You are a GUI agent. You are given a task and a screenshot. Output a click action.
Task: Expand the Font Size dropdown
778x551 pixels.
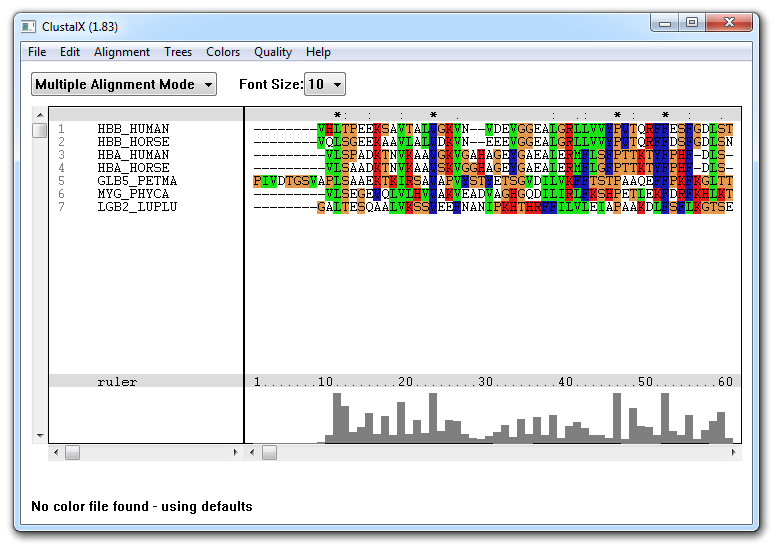click(325, 85)
